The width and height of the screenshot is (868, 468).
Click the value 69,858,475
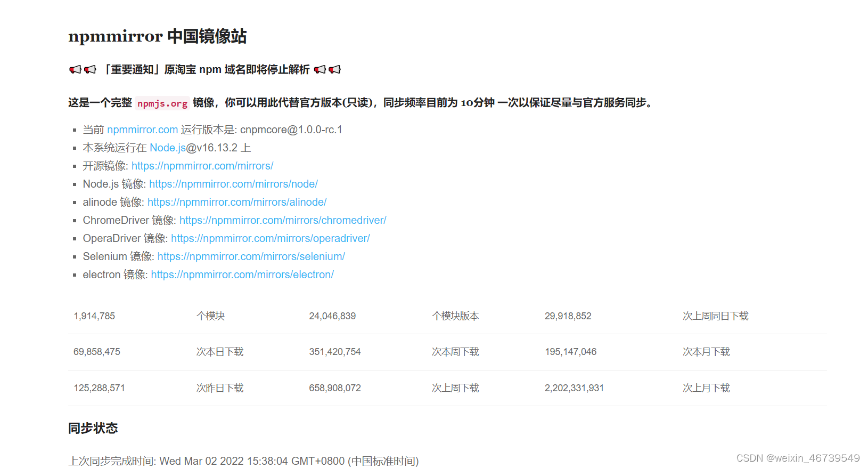97,352
